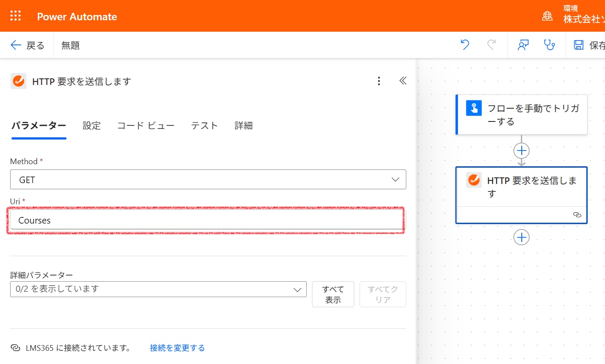Click the manual trigger touch icon
This screenshot has height=364, width=605.
tap(474, 108)
